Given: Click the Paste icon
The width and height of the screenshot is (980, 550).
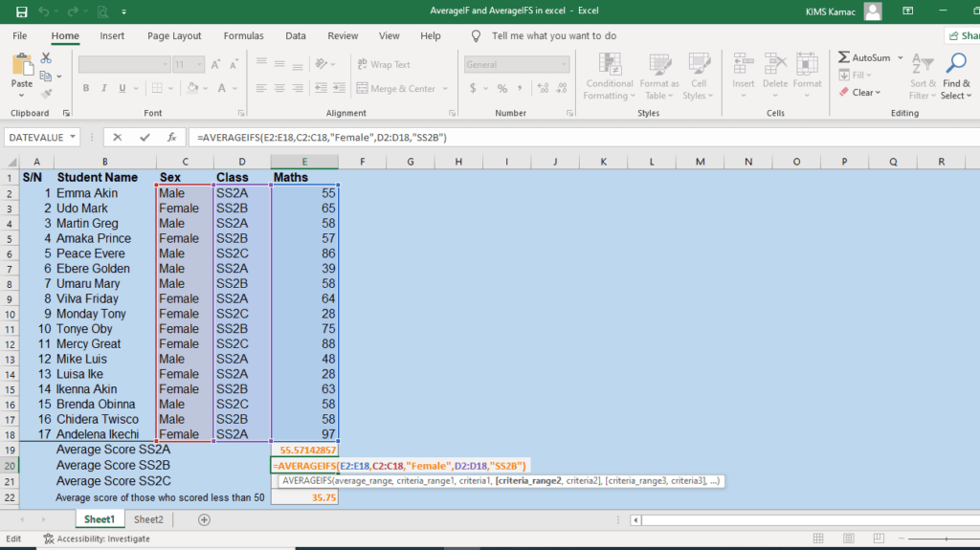Looking at the screenshot, I should (22, 64).
